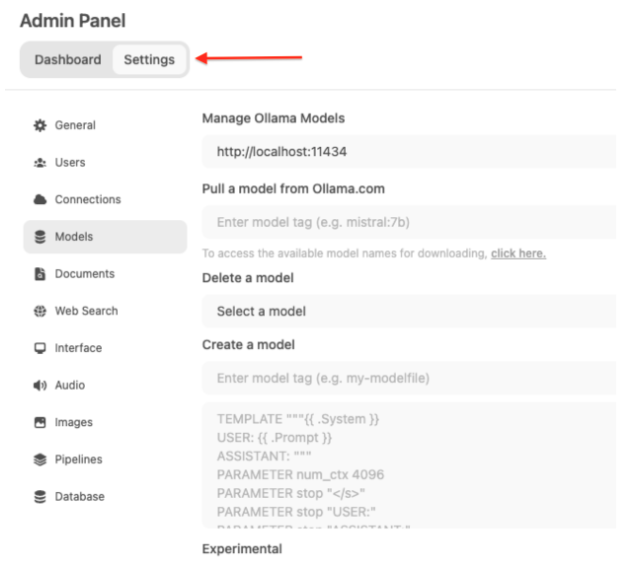Click the Images picture icon
Screen dimensions: 626x571
pyautogui.click(x=40, y=422)
